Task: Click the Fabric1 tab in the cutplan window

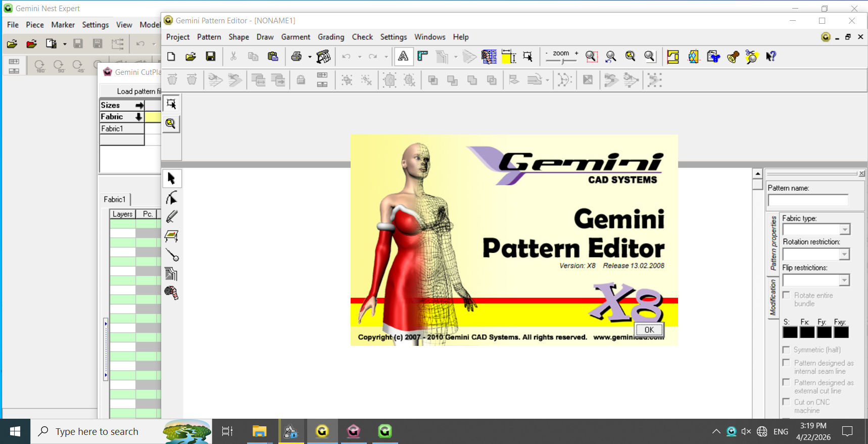Action: 115,199
